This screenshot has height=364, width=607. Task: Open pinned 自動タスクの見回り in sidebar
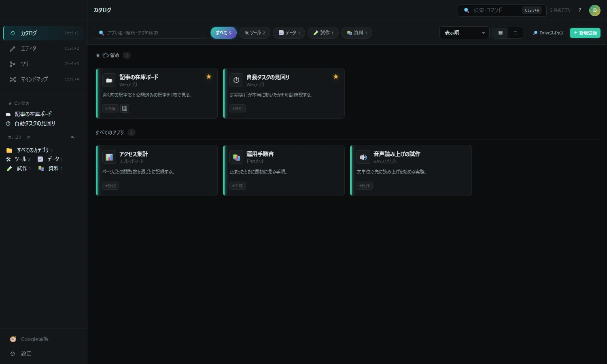[x=31, y=123]
